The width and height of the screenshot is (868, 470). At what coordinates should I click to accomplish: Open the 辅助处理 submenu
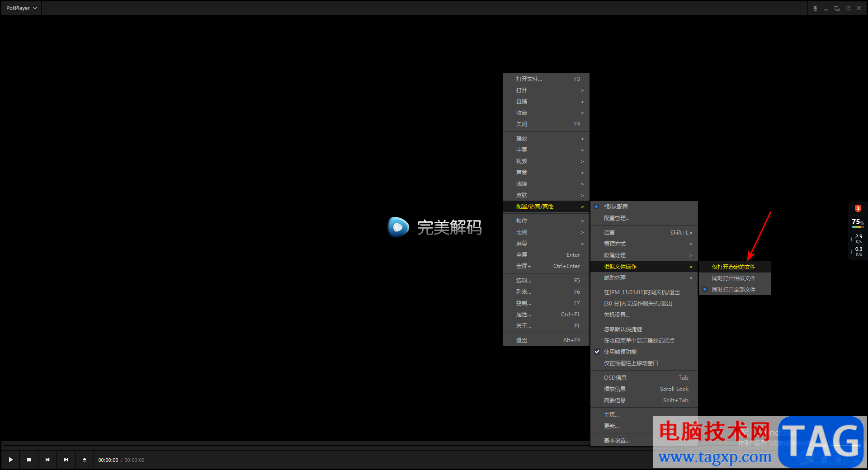644,277
